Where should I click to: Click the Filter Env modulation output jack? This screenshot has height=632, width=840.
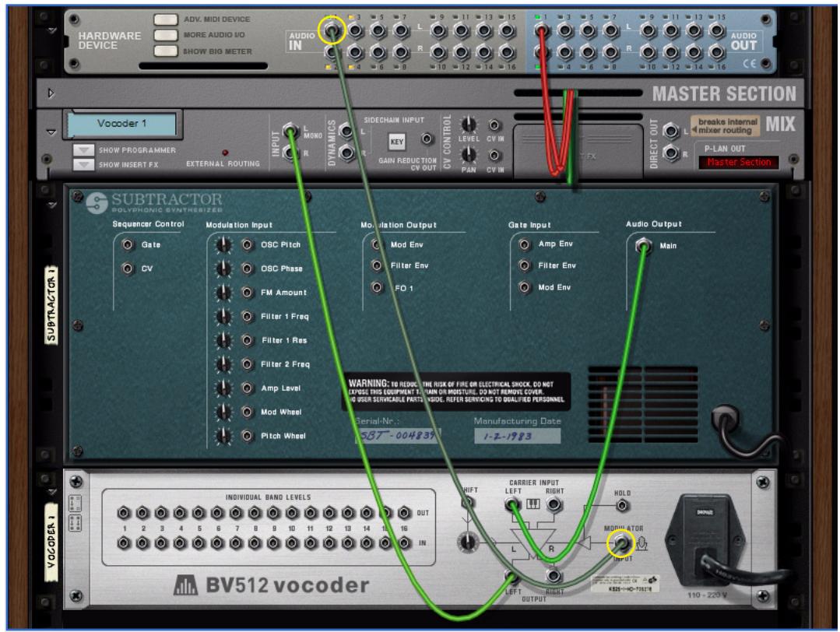click(377, 265)
